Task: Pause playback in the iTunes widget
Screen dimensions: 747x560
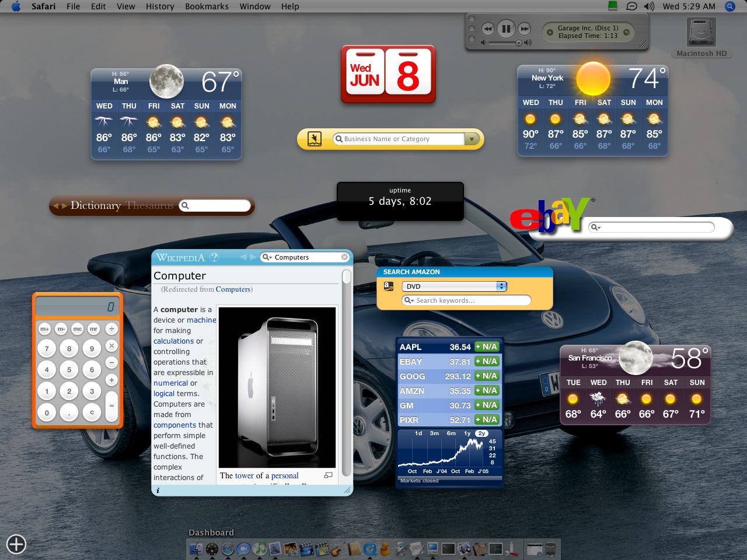Action: (x=506, y=29)
